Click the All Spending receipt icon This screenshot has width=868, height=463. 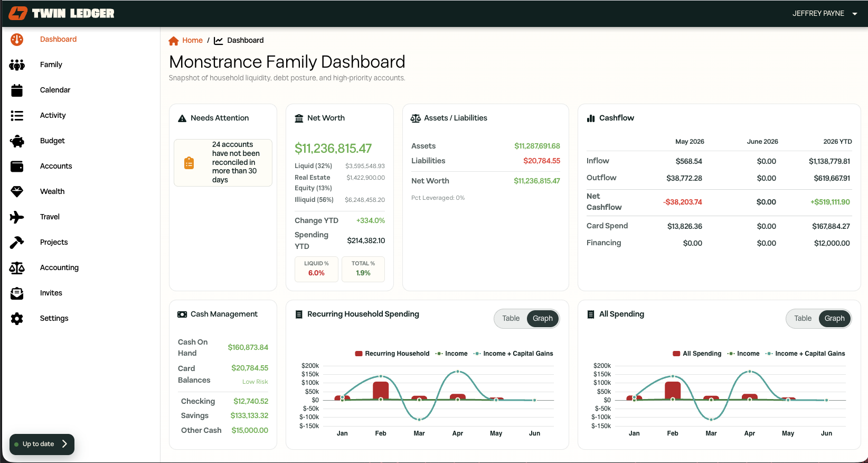click(x=591, y=314)
